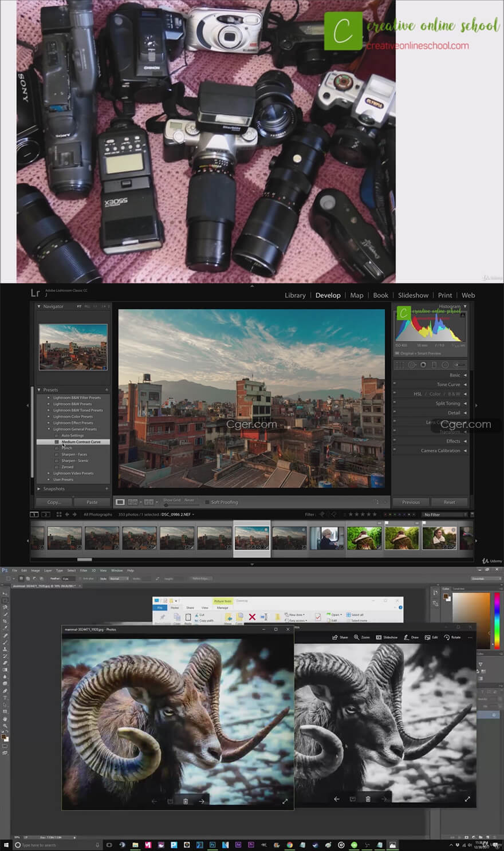Image resolution: width=504 pixels, height=851 pixels.
Task: Enter fullscreen in the grayscale Photos window
Action: click(467, 799)
